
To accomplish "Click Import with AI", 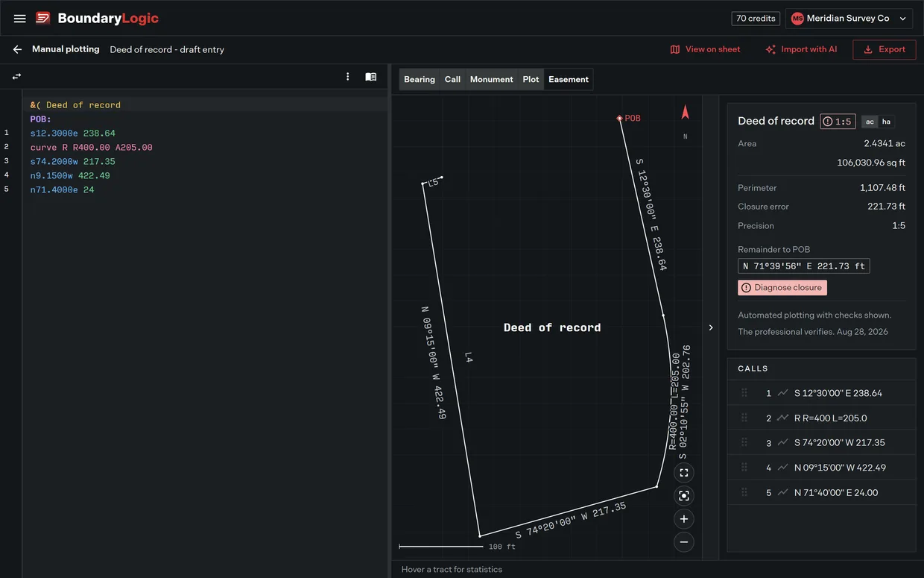I will click(x=801, y=49).
